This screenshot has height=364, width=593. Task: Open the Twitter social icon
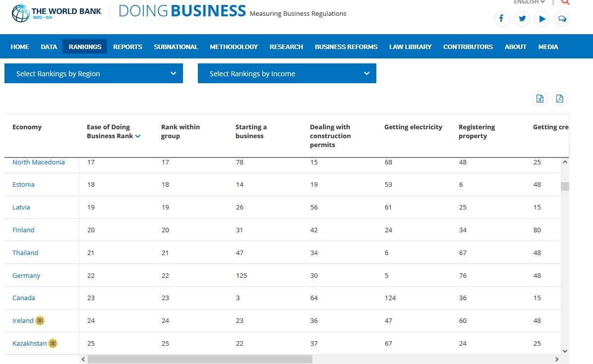[x=522, y=18]
